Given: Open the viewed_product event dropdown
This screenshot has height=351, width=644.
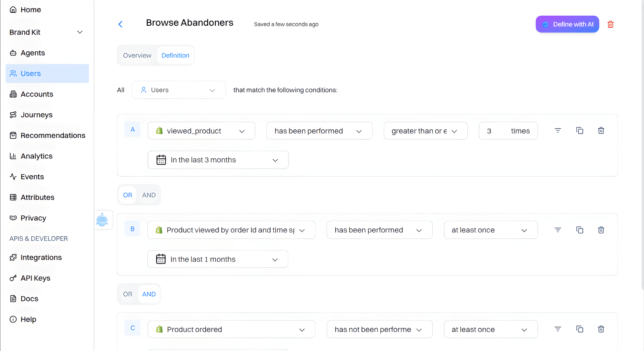Looking at the screenshot, I should (201, 131).
